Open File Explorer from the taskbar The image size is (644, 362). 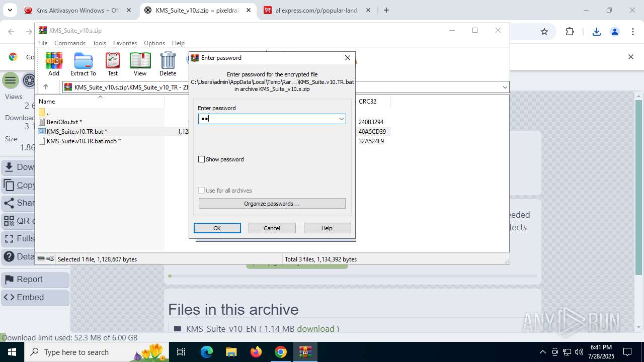coord(231,352)
